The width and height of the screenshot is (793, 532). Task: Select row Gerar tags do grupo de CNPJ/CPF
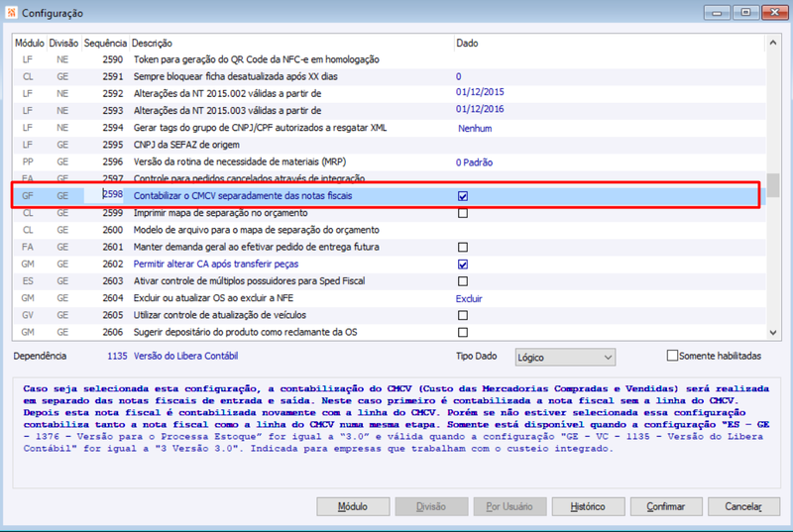tap(389, 128)
